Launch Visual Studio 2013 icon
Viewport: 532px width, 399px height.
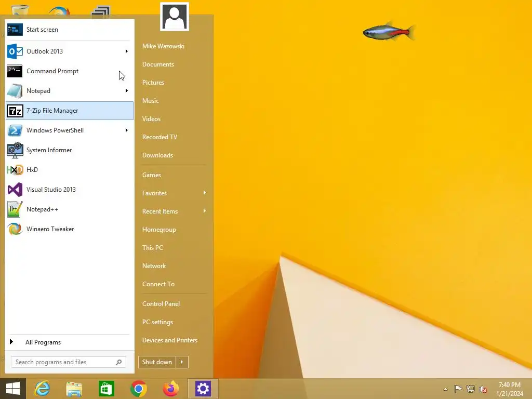tap(15, 190)
